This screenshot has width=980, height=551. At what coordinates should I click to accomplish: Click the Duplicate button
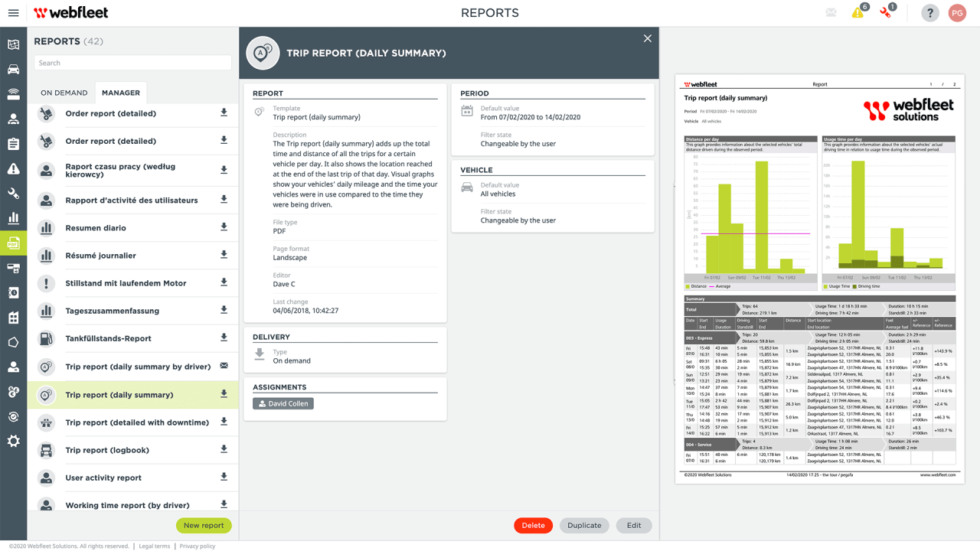(584, 526)
